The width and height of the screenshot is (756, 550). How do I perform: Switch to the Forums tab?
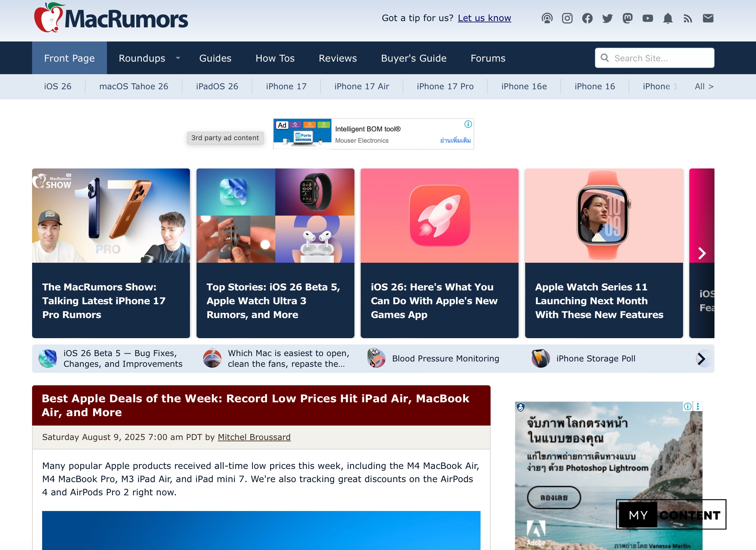488,58
